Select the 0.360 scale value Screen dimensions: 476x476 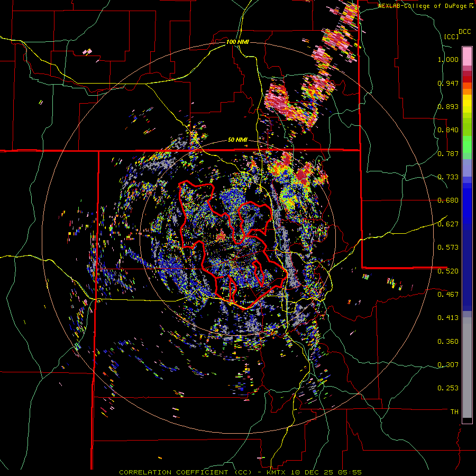(x=448, y=341)
